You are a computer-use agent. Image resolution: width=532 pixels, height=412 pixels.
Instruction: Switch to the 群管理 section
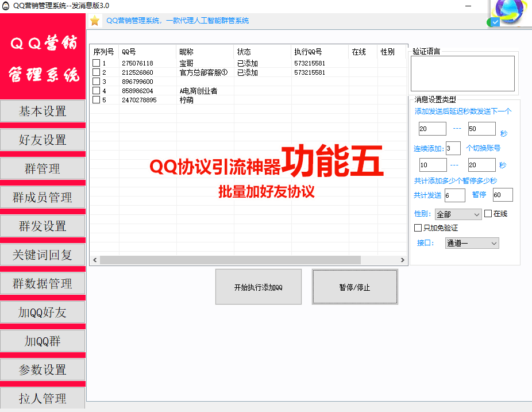pyautogui.click(x=43, y=168)
